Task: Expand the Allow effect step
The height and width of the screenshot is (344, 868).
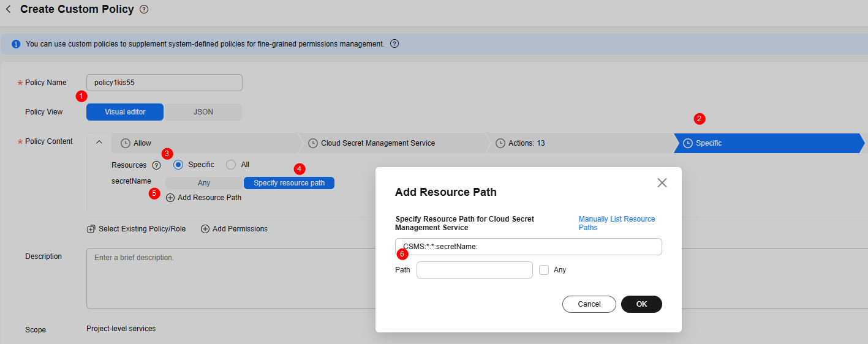Action: point(142,143)
